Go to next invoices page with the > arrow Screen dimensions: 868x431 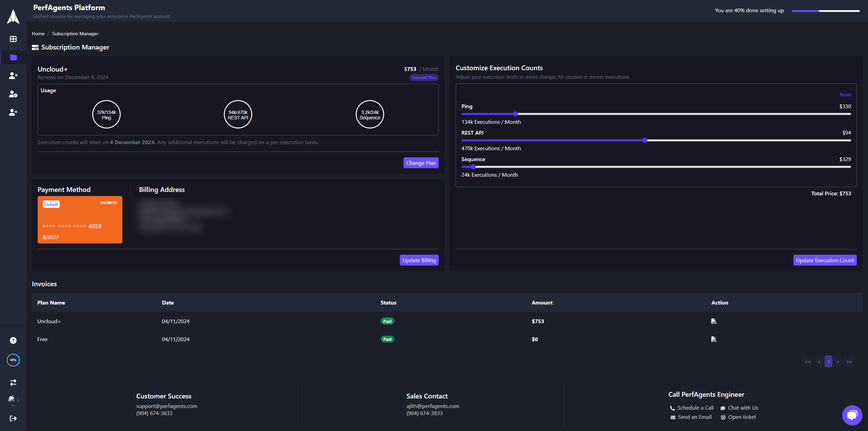pos(838,361)
